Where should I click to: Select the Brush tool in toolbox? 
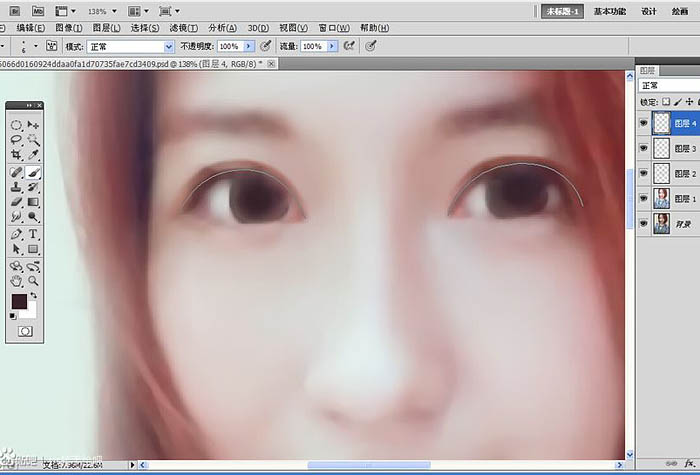33,173
